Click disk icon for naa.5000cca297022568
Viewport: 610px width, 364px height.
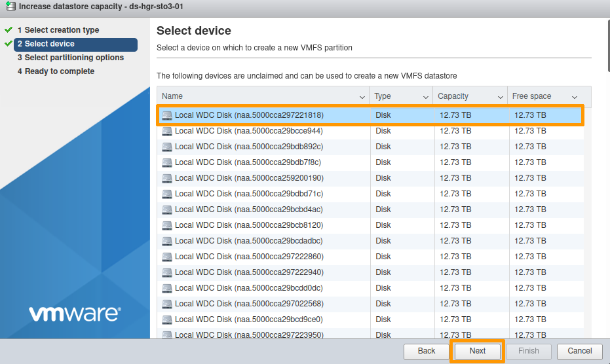[x=167, y=304]
